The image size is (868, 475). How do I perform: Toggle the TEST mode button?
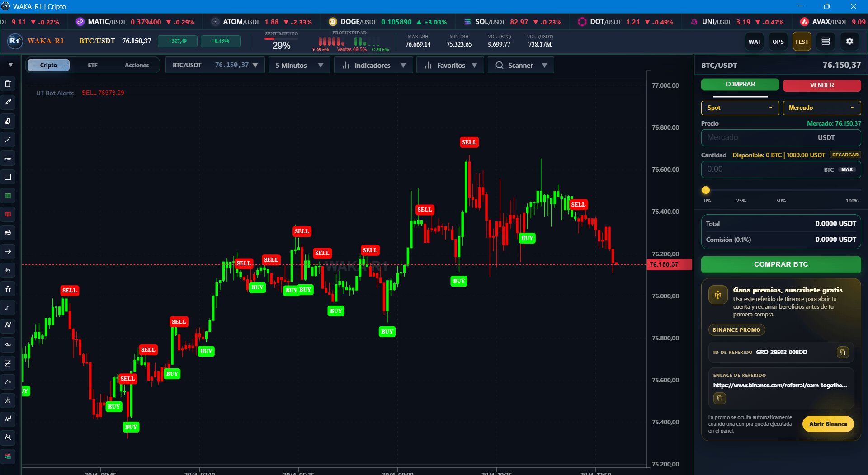coord(802,42)
